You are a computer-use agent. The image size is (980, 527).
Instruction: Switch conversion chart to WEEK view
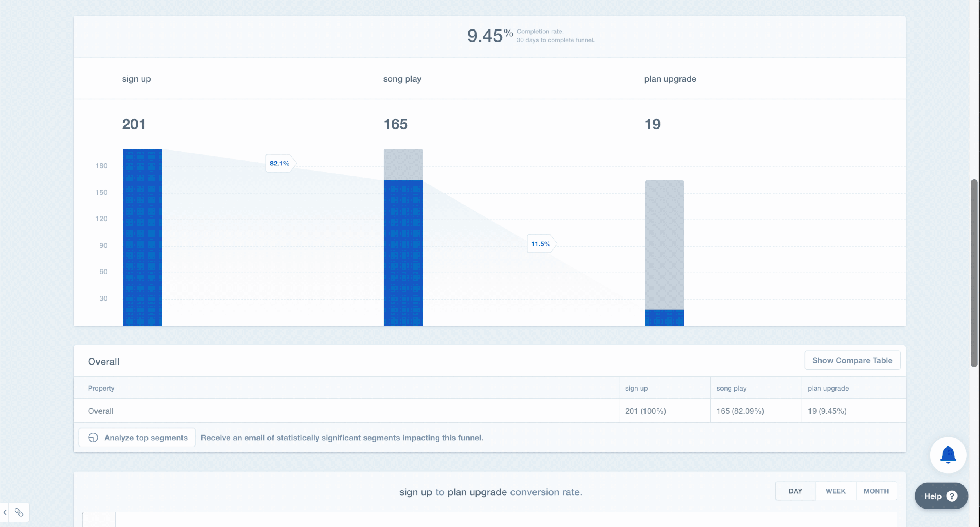[x=835, y=491]
